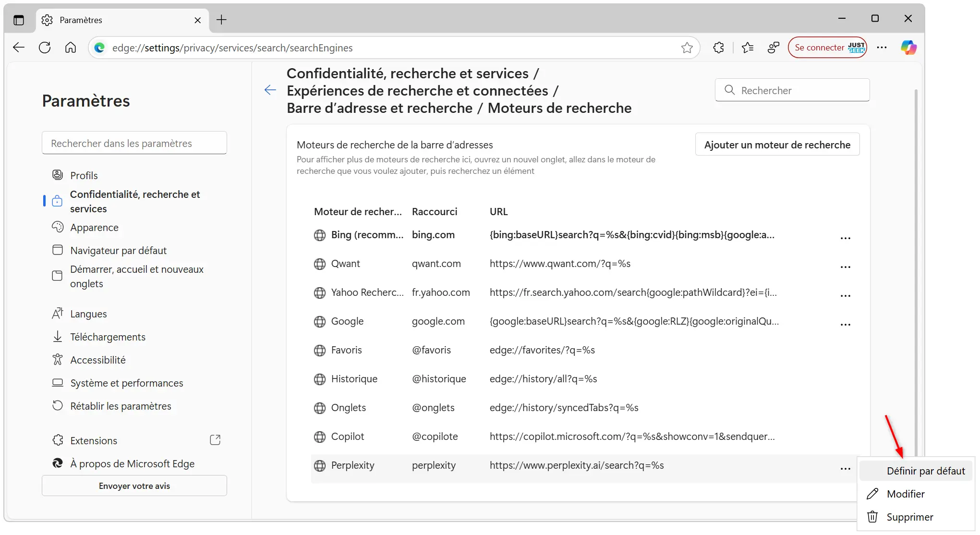Click the Perplexity URL text
The height and width of the screenshot is (535, 980).
(x=577, y=465)
